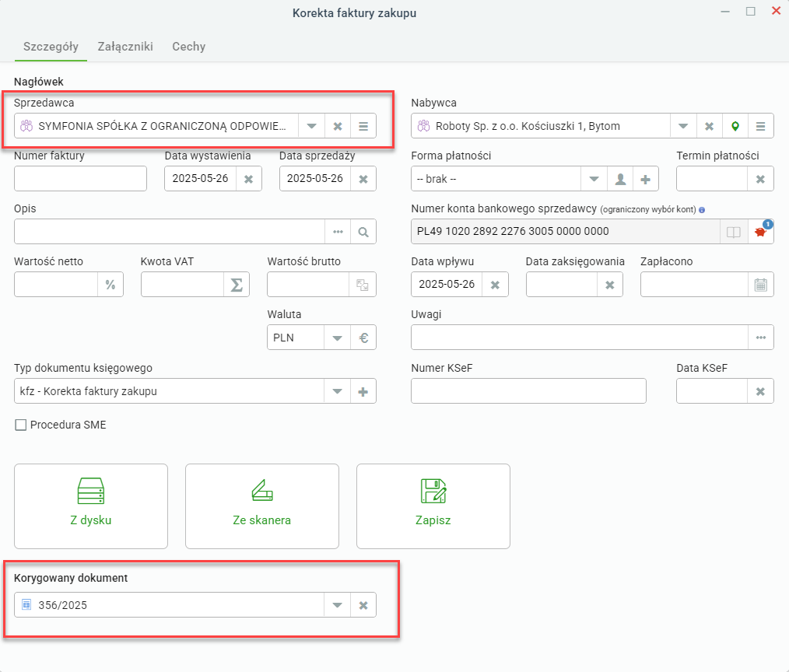Expand the Korygowany dokument dropdown

pos(337,605)
